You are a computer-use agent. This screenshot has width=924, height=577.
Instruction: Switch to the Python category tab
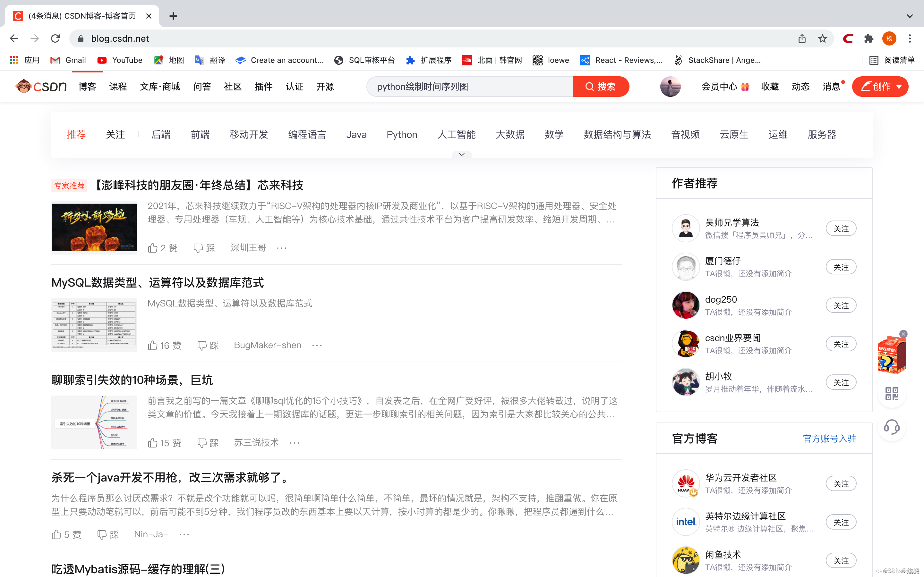[402, 135]
